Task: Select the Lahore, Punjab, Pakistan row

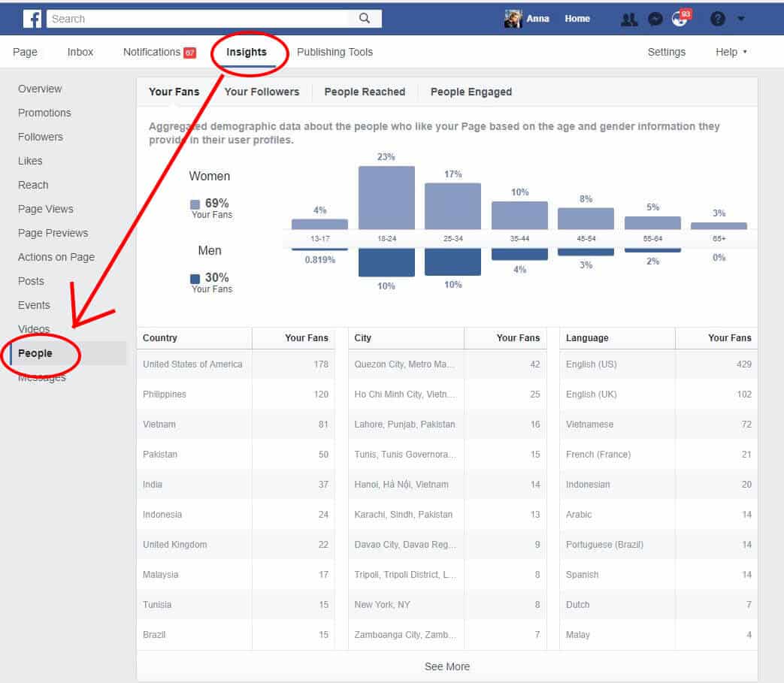Action: 447,425
